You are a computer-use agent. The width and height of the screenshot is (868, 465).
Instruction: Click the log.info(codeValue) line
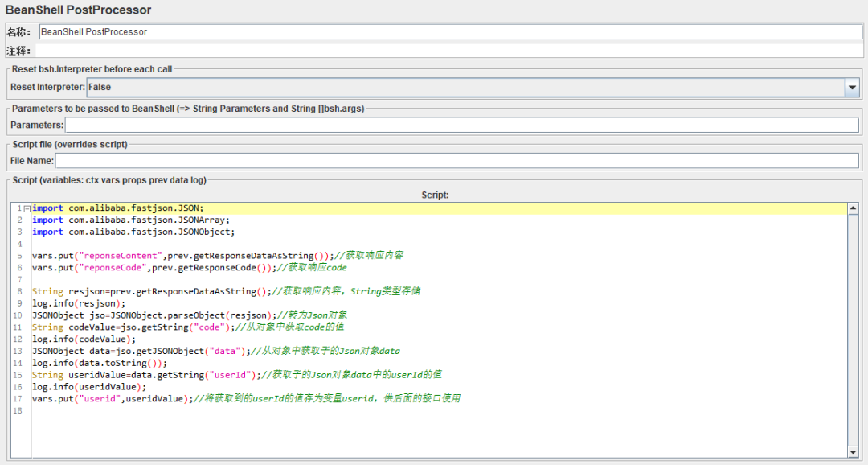click(84, 339)
